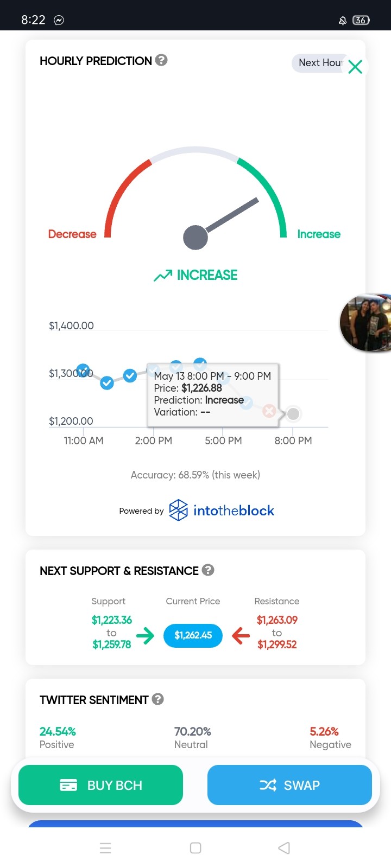Screen dimensions: 391x868
Task: Tap the Messenger notification icon in status bar
Action: (59, 20)
